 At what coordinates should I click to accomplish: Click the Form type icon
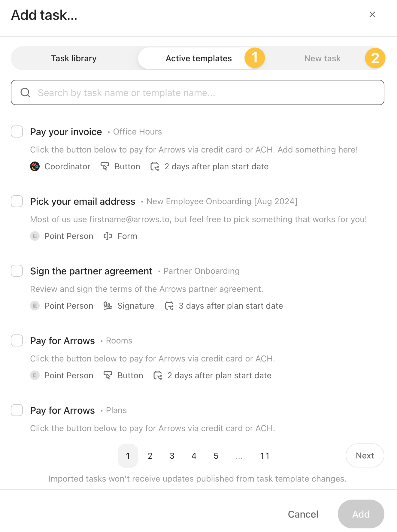[108, 236]
